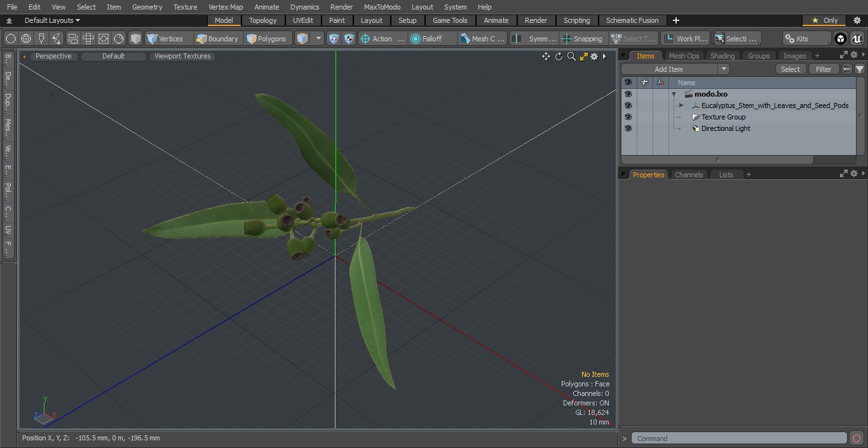This screenshot has height=448, width=868.
Task: Click the list-lines icon beside Filter
Action: point(847,69)
